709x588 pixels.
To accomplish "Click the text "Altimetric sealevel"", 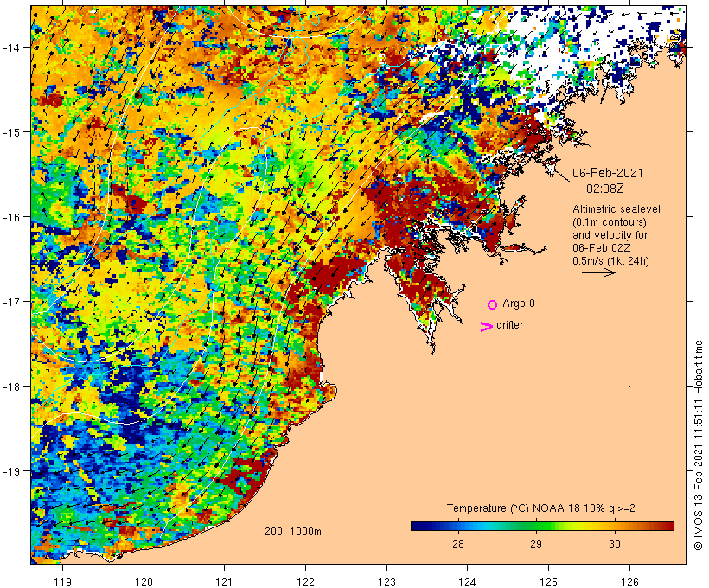I will pos(616,209).
